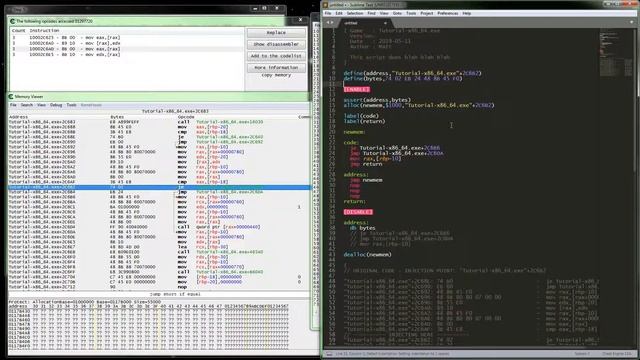Select the call qword ptr [rax+00000440] row
The image size is (640, 360).
(x=159, y=227)
